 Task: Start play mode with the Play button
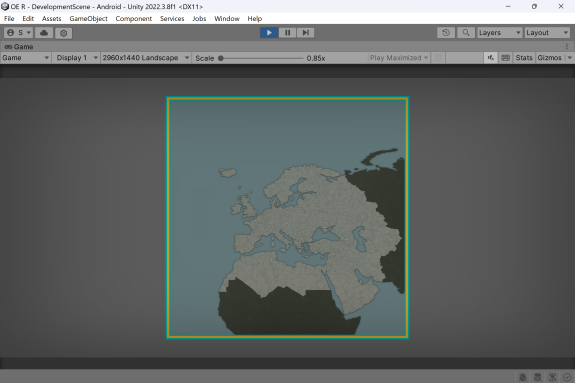pos(269,33)
